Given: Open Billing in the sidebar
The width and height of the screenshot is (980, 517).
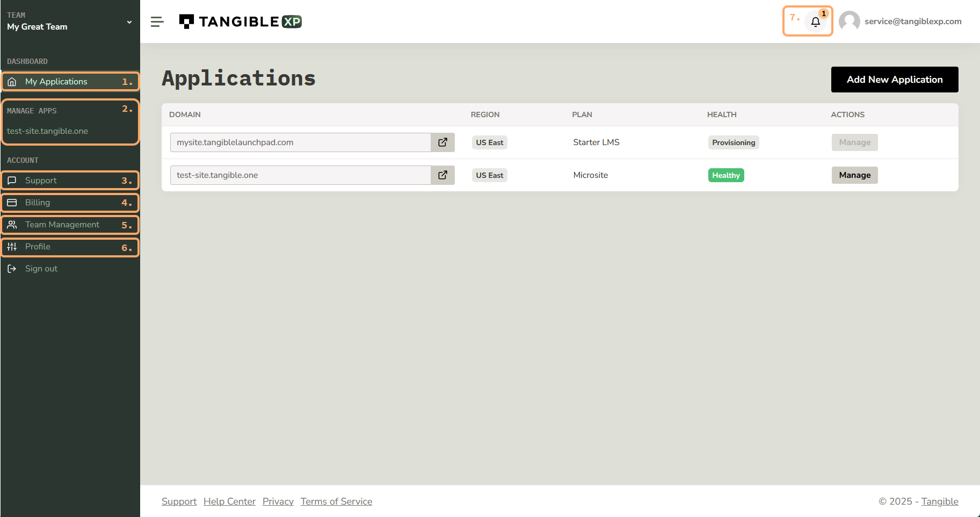Looking at the screenshot, I should 38,203.
